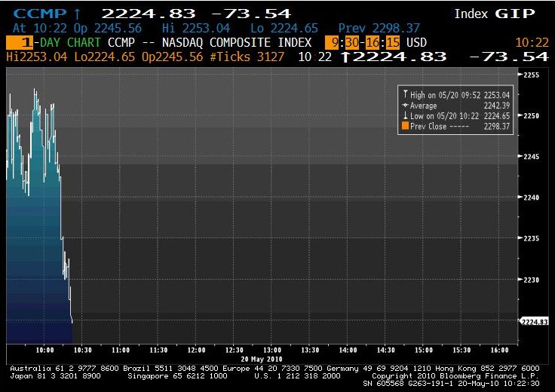
Task: Click the top-line last price 2224.83
Action: tap(149, 14)
